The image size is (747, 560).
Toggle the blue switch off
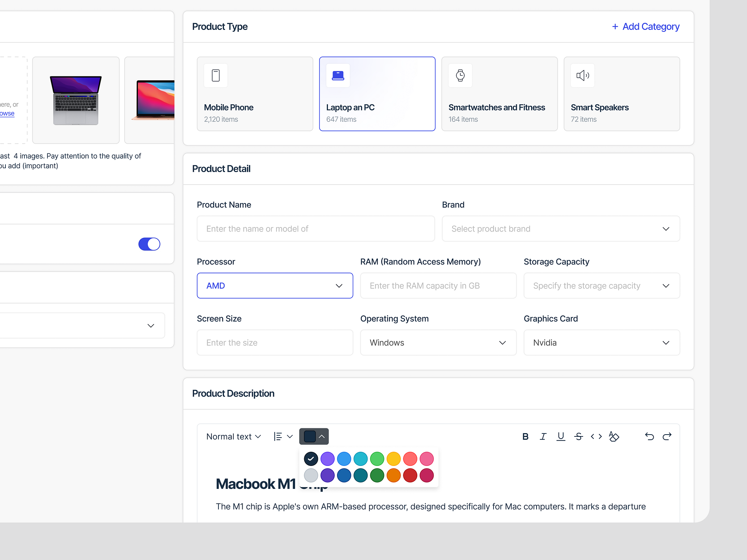point(149,244)
